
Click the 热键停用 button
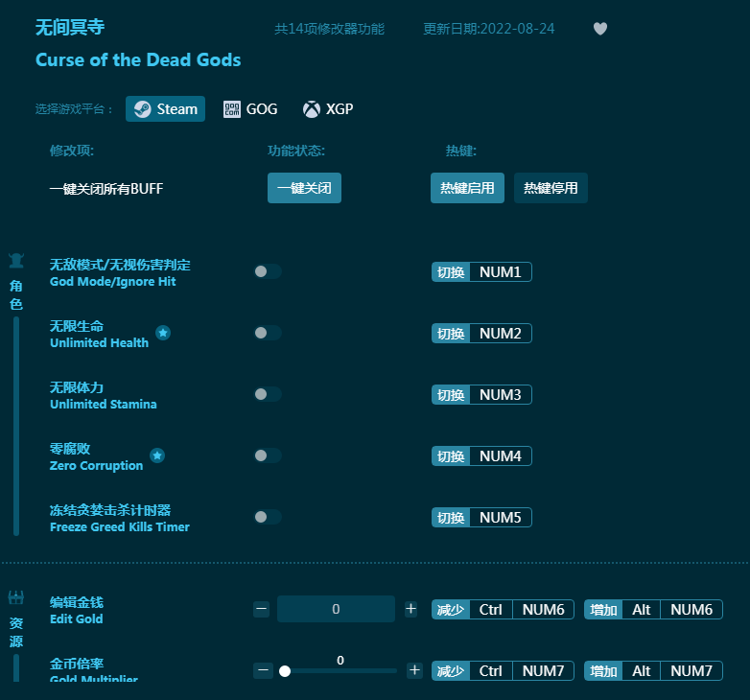(551, 188)
